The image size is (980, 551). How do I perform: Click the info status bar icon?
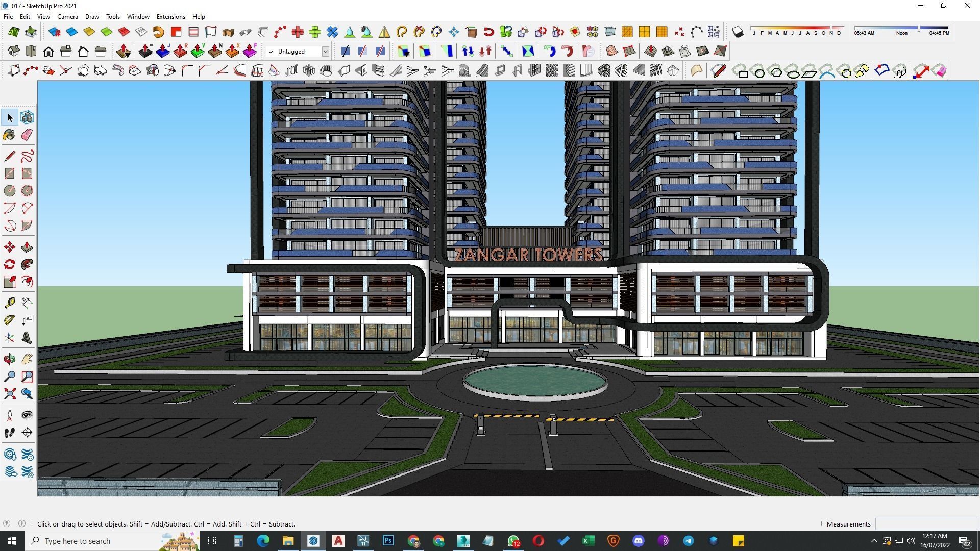[x=22, y=523]
